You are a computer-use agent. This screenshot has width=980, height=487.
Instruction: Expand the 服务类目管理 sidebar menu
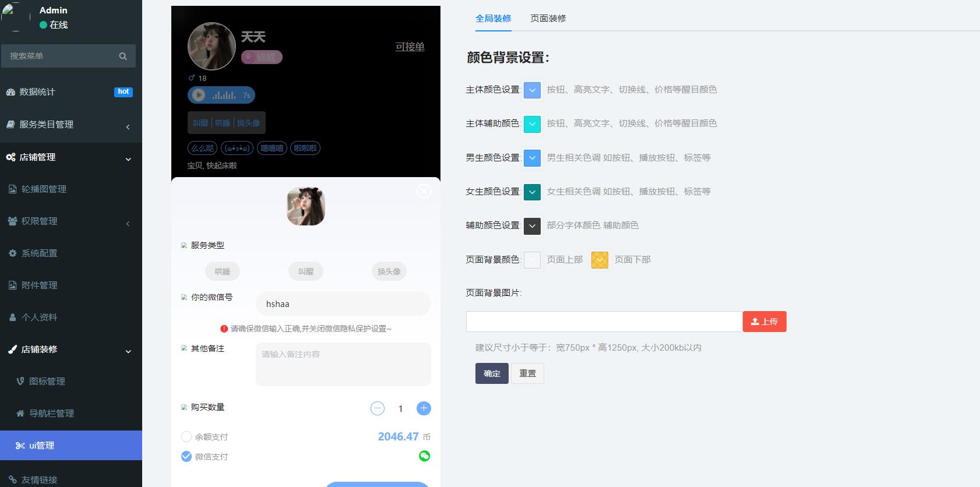click(70, 125)
